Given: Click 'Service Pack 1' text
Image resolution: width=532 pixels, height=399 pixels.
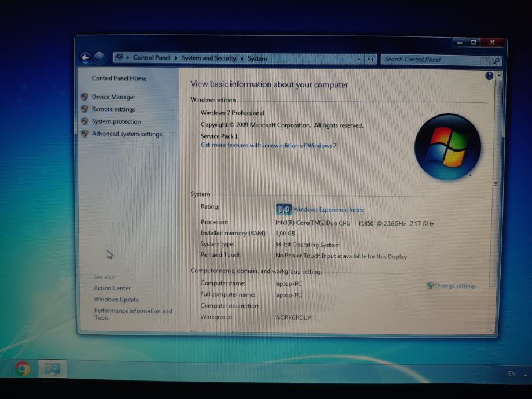Looking at the screenshot, I should click(x=219, y=136).
